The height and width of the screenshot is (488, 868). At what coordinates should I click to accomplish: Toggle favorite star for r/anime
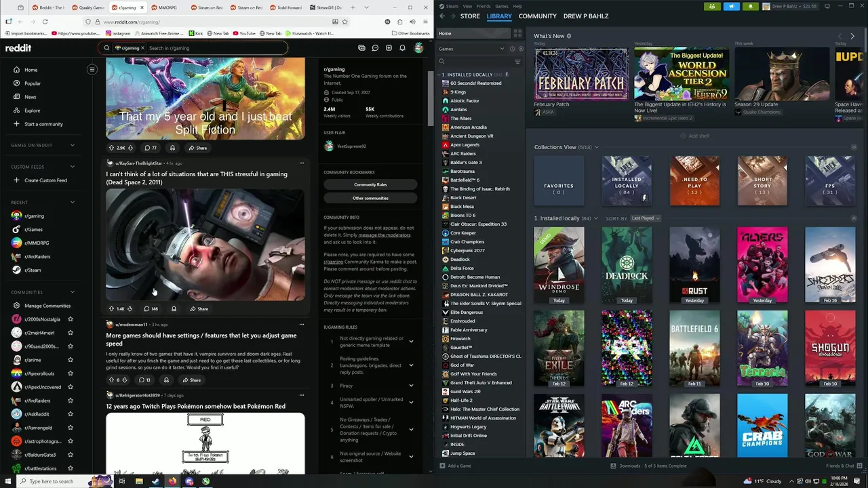pyautogui.click(x=71, y=360)
